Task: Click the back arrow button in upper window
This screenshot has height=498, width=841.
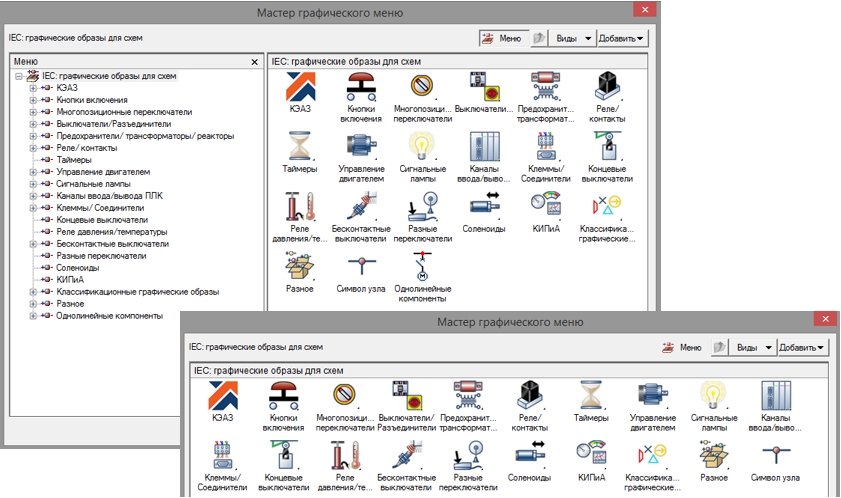Action: click(x=539, y=38)
